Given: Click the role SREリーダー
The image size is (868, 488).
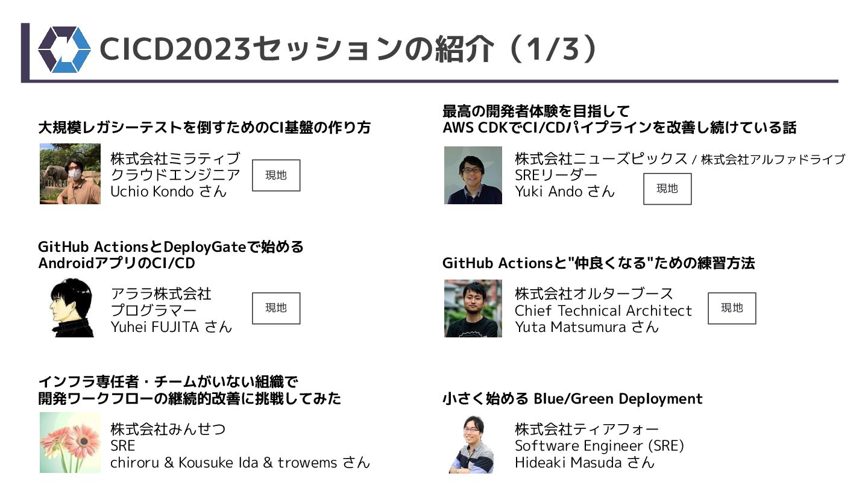Looking at the screenshot, I should click(556, 175).
